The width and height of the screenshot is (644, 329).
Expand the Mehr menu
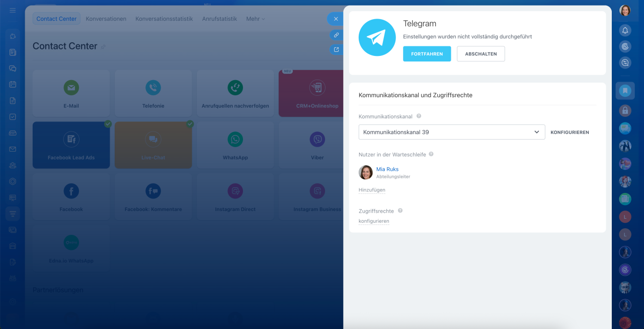click(255, 19)
